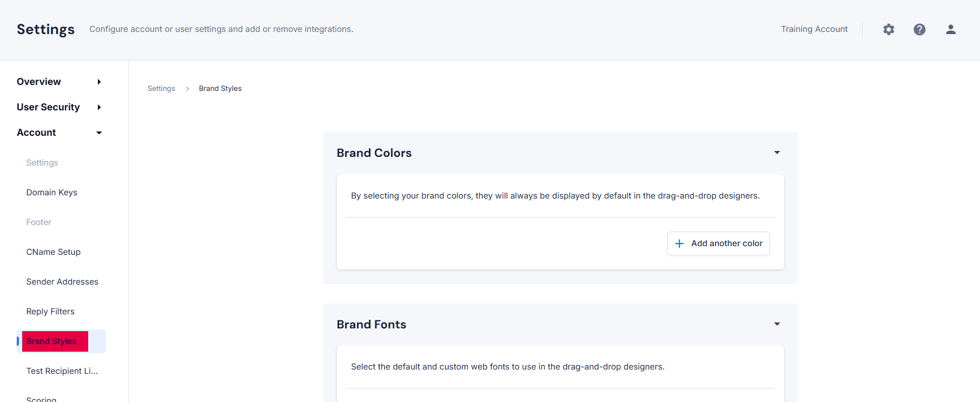The image size is (980, 402).
Task: Click plus icon beside Add another color
Action: [x=679, y=243]
